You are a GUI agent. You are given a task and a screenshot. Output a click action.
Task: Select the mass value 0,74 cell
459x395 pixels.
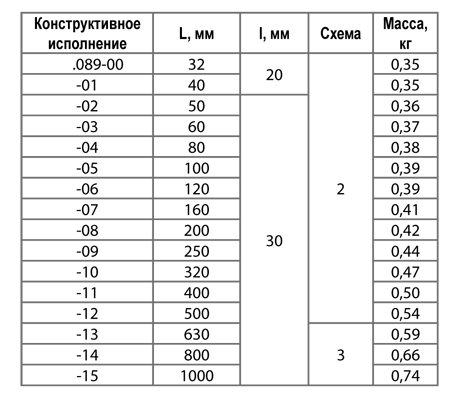[405, 375]
